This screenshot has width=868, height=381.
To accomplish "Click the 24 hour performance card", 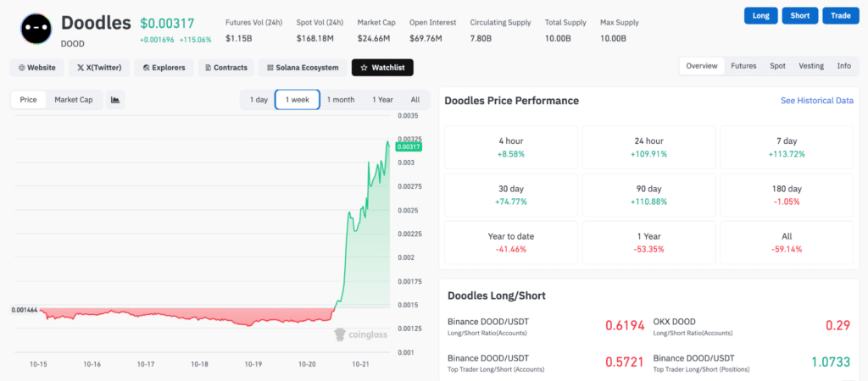I will pos(648,147).
